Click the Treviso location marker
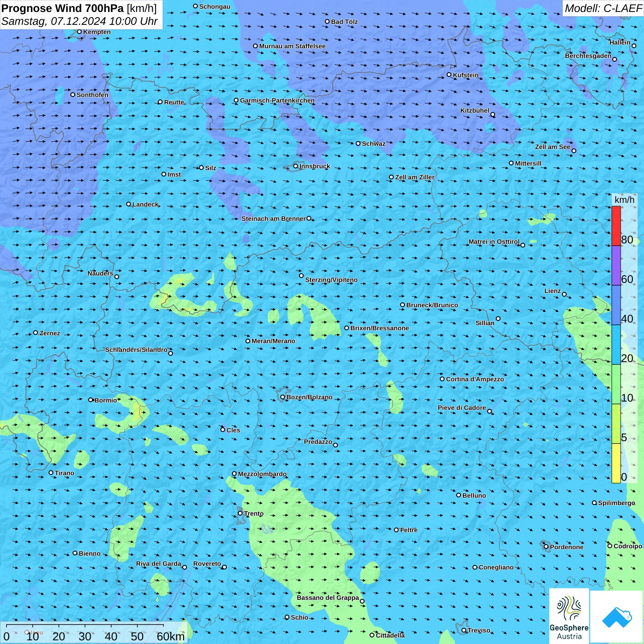644x644 pixels. click(x=464, y=630)
